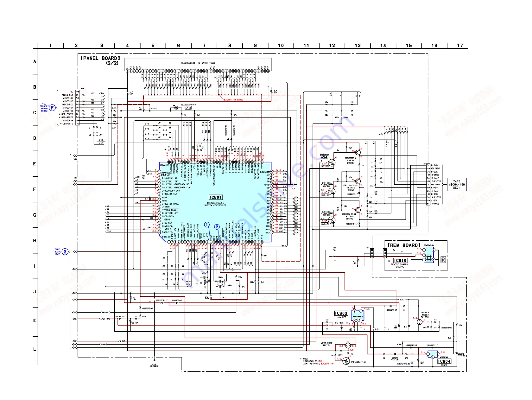Click the SELU5223C-STP15 LED part label
Screen dimensions: 532x400
click(x=188, y=105)
